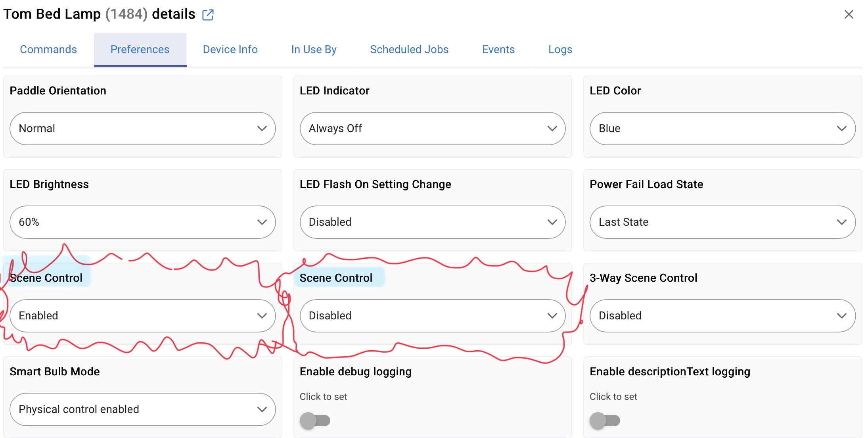Open Power Fail Load State dropdown

click(x=722, y=222)
